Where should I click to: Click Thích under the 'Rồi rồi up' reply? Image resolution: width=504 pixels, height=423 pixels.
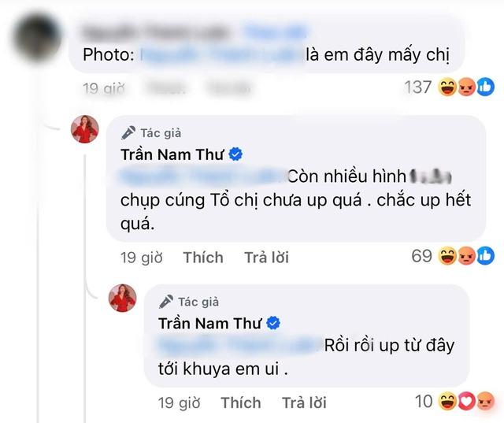pyautogui.click(x=241, y=403)
